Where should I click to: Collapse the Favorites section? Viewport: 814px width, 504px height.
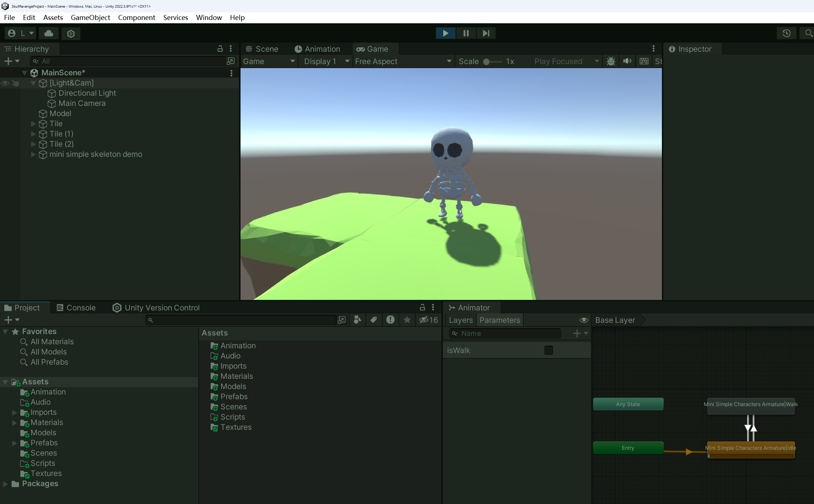[5, 332]
